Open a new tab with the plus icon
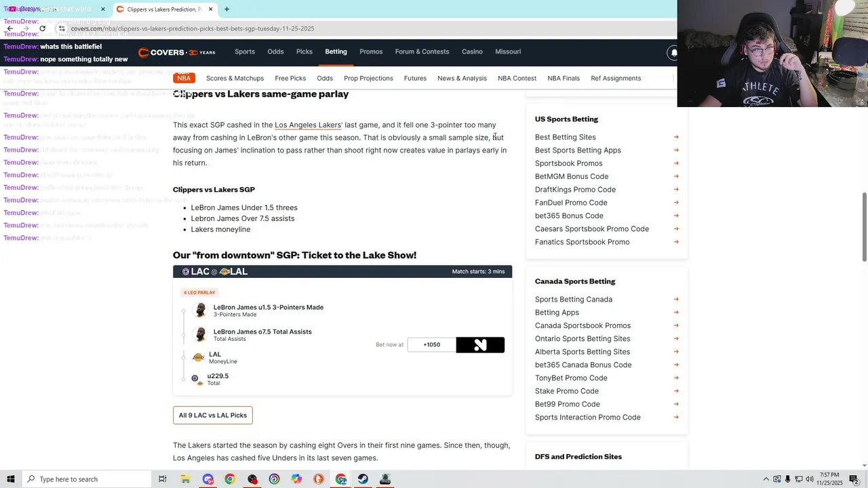The width and height of the screenshot is (868, 488). click(x=226, y=9)
